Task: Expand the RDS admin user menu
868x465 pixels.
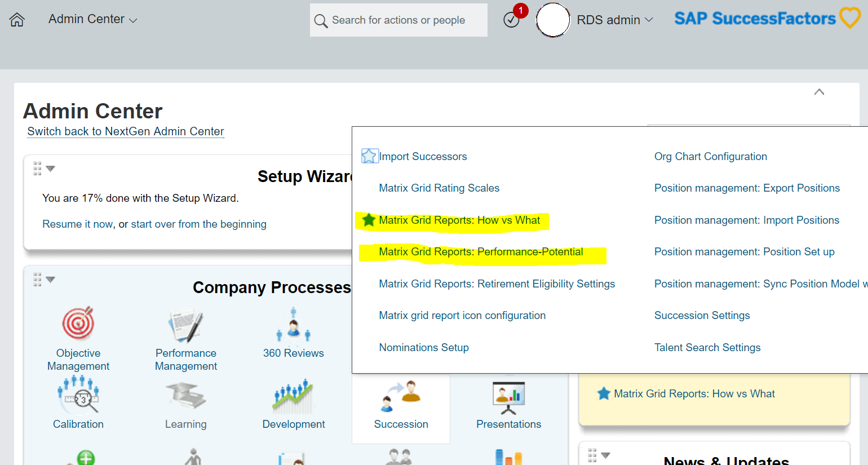Action: pyautogui.click(x=615, y=20)
